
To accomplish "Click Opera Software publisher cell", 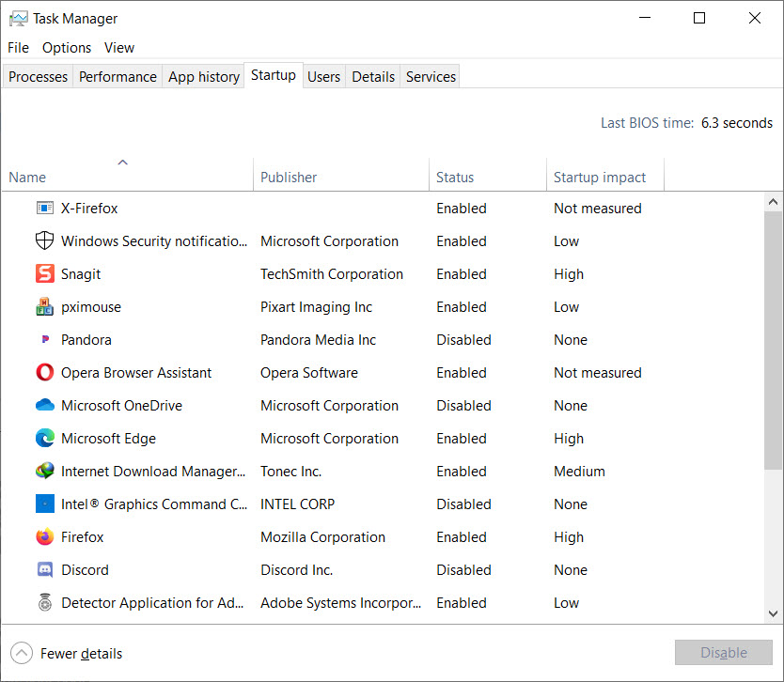I will point(309,373).
